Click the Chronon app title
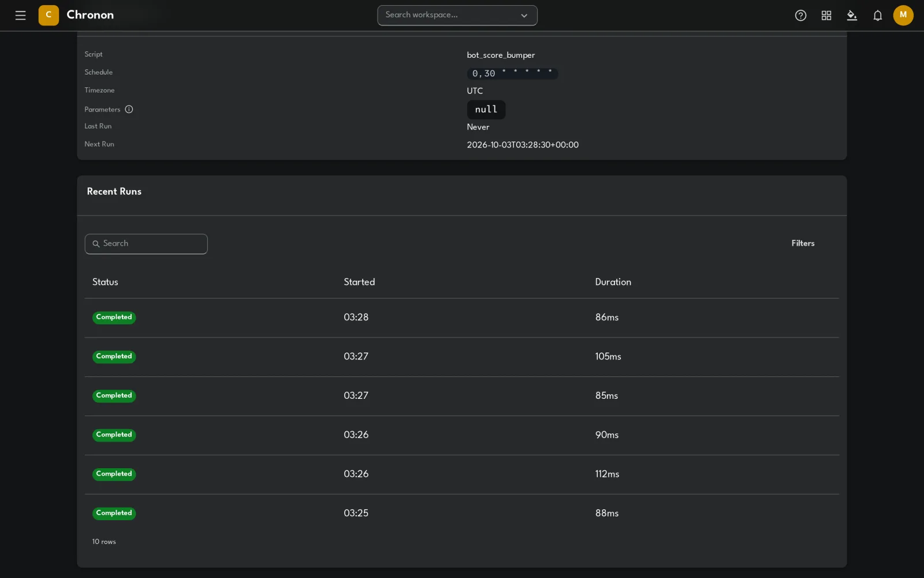 tap(90, 15)
